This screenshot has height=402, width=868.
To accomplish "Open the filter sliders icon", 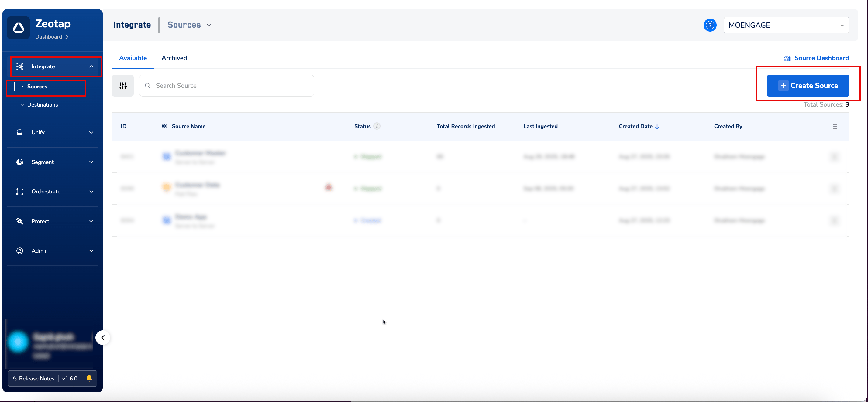I will click(123, 86).
